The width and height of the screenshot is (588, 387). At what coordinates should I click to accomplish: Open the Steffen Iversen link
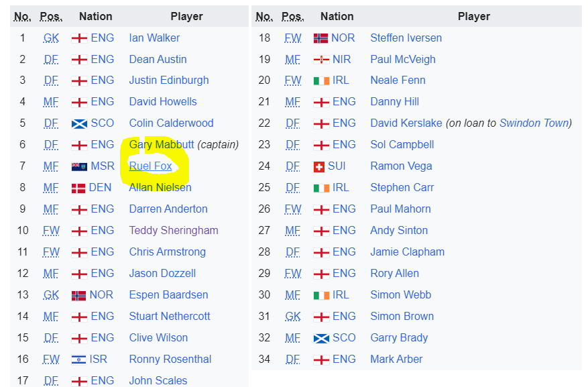406,38
